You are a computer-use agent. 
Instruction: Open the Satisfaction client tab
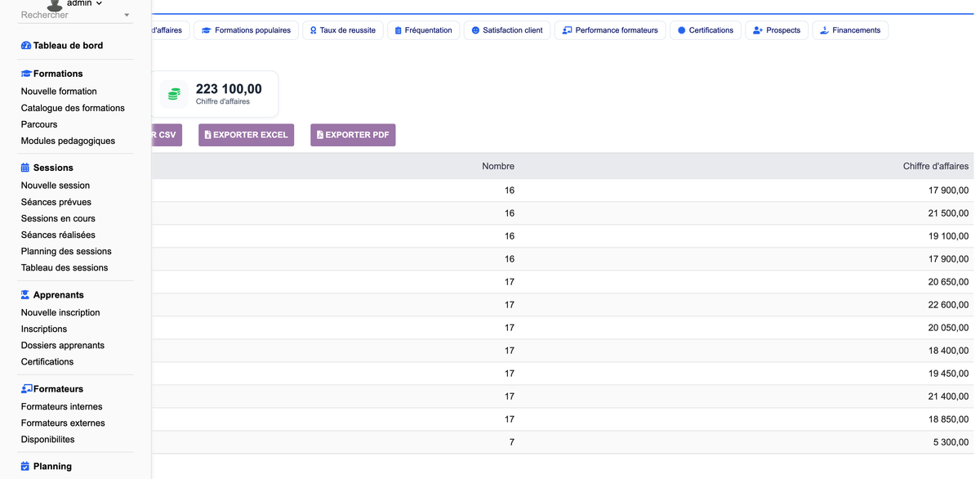pyautogui.click(x=506, y=30)
